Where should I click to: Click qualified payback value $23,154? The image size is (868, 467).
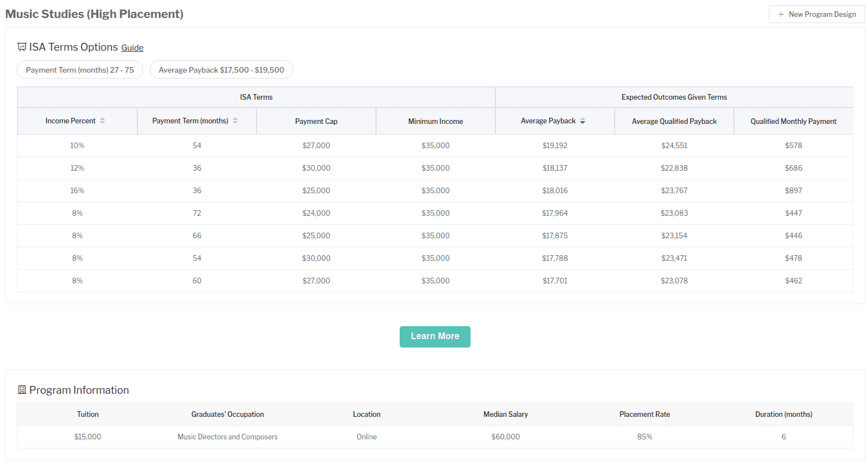[x=674, y=235]
